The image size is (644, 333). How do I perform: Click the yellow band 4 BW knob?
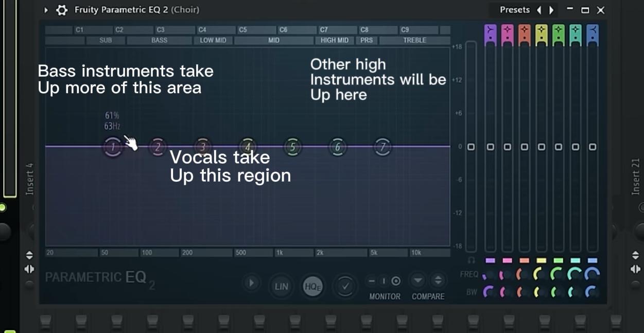tap(542, 292)
